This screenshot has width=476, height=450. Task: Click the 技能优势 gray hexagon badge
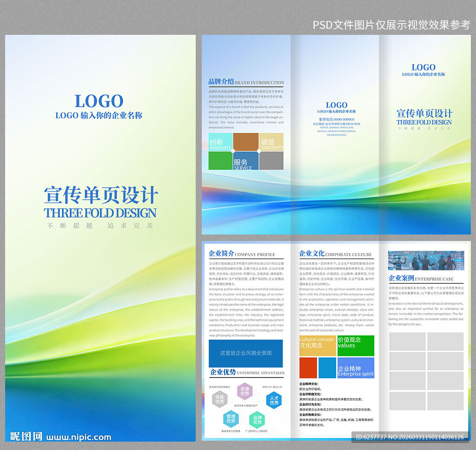coord(219,399)
